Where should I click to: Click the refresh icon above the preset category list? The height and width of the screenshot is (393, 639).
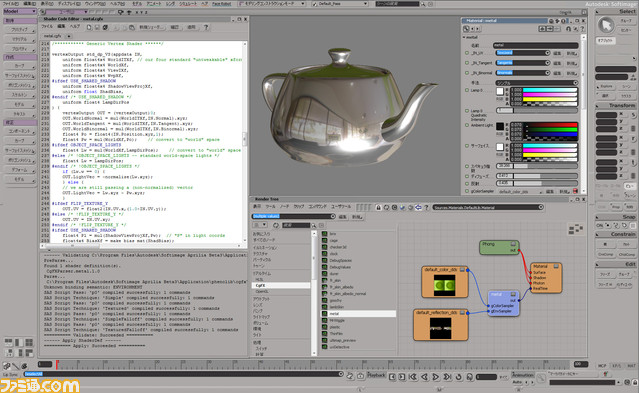click(x=276, y=225)
